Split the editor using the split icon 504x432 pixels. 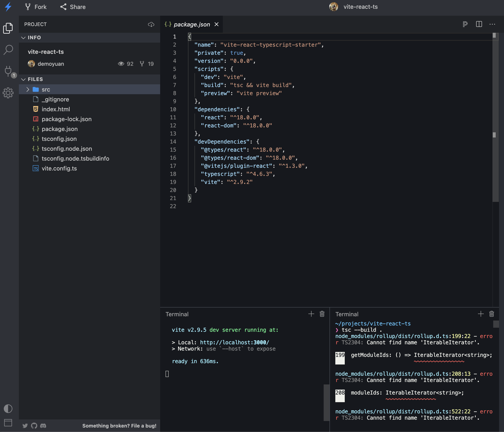click(479, 24)
